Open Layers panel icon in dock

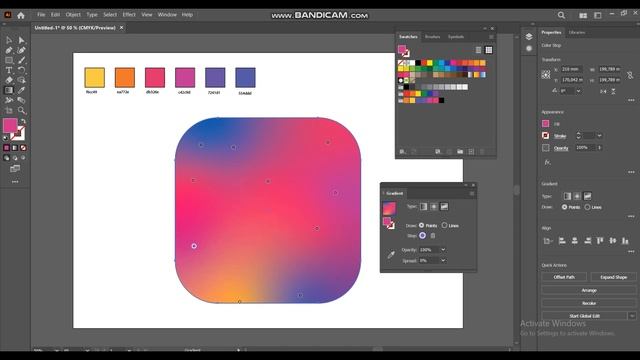(529, 37)
